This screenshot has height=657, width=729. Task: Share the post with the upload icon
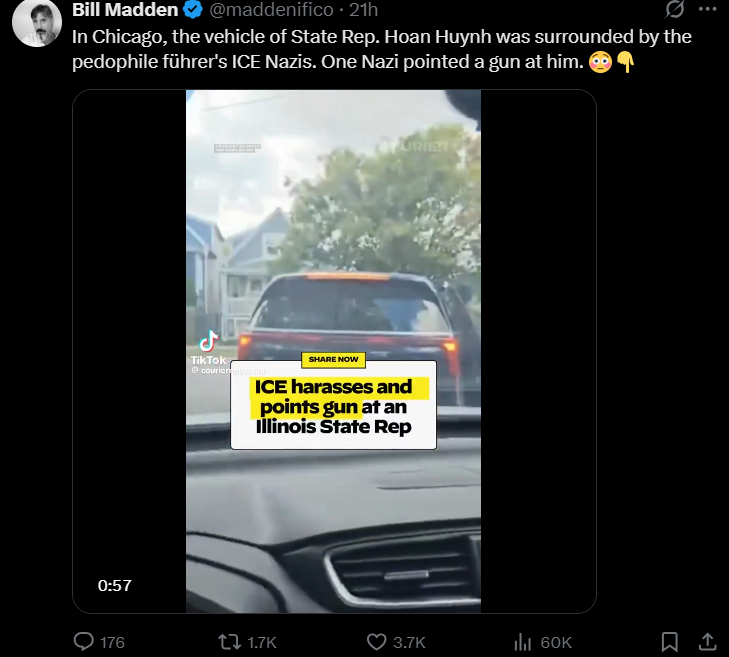(x=708, y=642)
